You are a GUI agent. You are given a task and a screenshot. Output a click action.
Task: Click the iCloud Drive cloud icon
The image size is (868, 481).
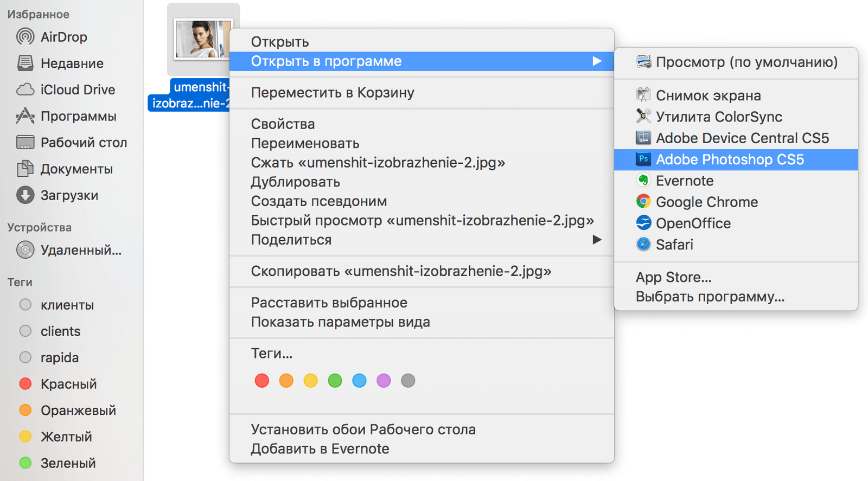[25, 89]
